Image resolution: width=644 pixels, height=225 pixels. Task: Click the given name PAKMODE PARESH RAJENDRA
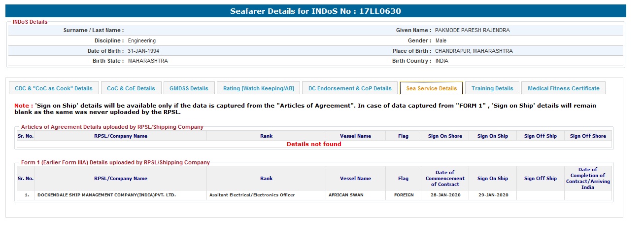pos(472,30)
